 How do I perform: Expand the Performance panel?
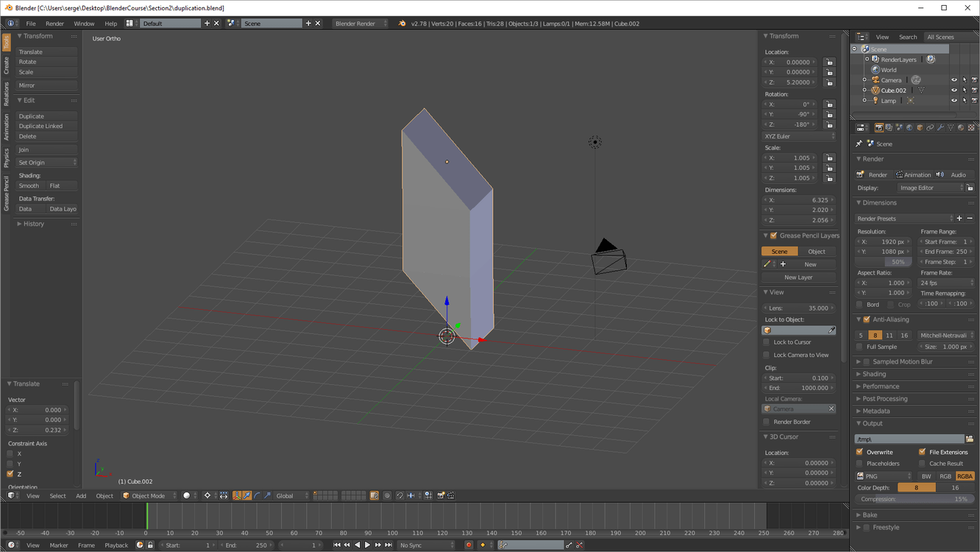[881, 386]
